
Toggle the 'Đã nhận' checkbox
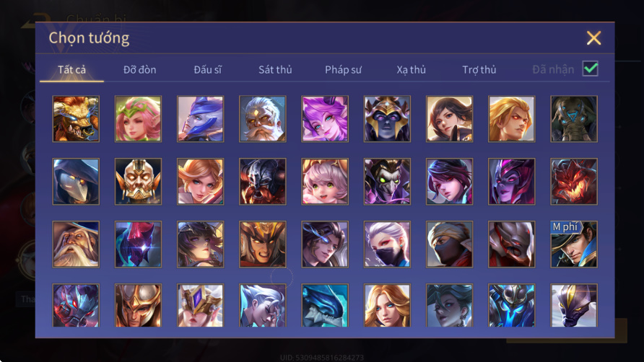pyautogui.click(x=590, y=69)
